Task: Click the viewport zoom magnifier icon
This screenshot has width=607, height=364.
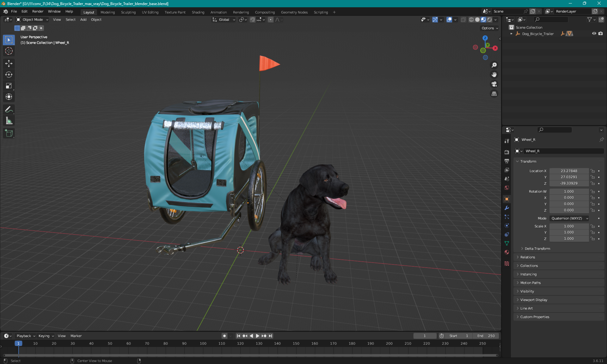Action: point(494,65)
